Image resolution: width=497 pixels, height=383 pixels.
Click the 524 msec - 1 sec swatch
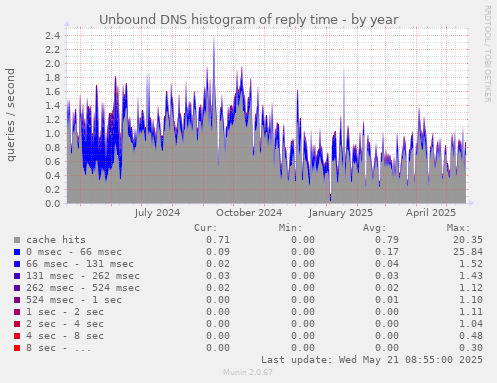[x=17, y=300]
